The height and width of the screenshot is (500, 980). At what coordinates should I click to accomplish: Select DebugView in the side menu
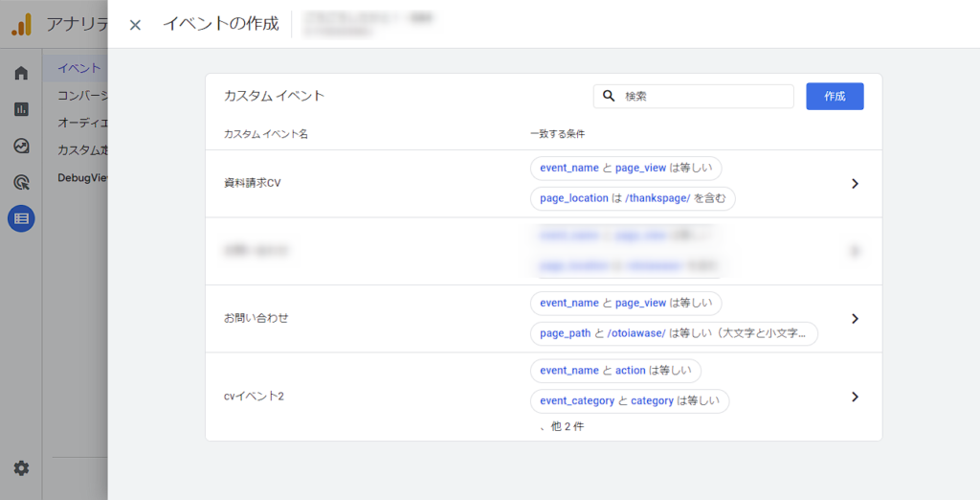(82, 177)
